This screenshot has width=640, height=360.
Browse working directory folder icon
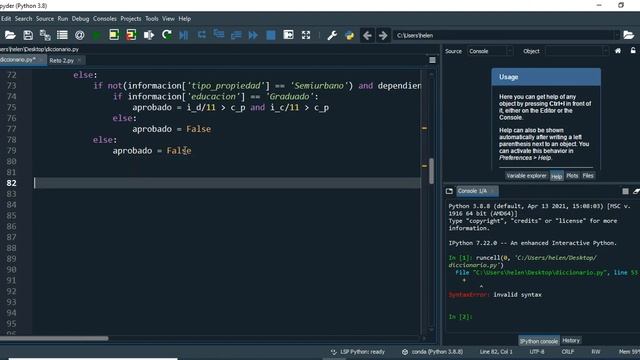pos(629,35)
